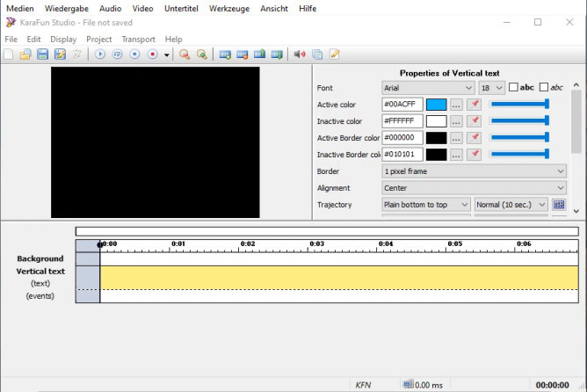
Task: Open the Font dropdown showing Arial
Action: click(x=429, y=88)
